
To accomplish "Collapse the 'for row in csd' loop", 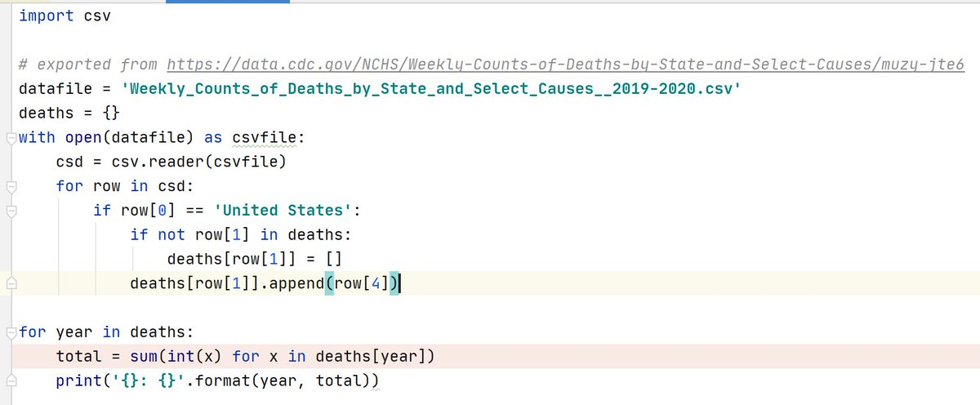I will tap(11, 186).
